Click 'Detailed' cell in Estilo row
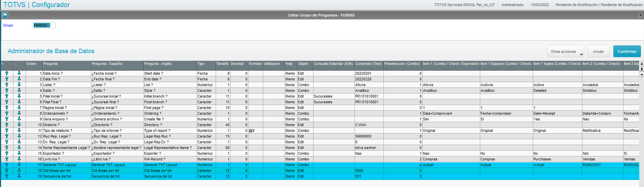Viewport: 644px width, 187px height. click(557, 90)
